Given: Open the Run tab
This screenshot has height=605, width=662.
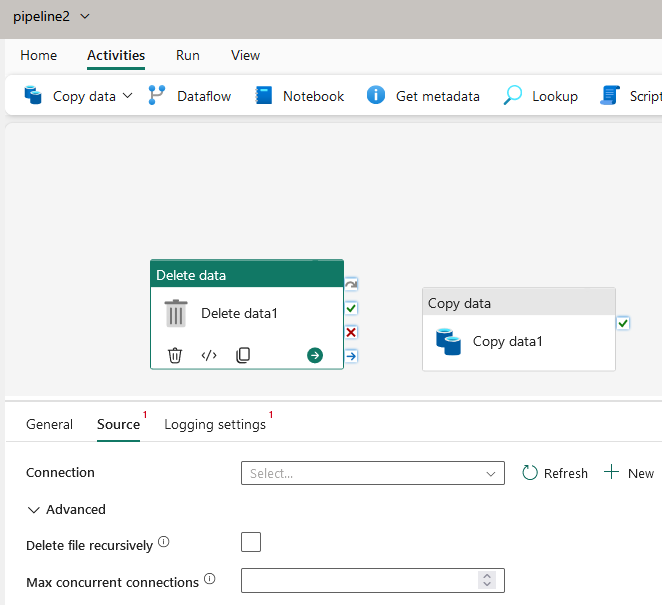Looking at the screenshot, I should [187, 55].
